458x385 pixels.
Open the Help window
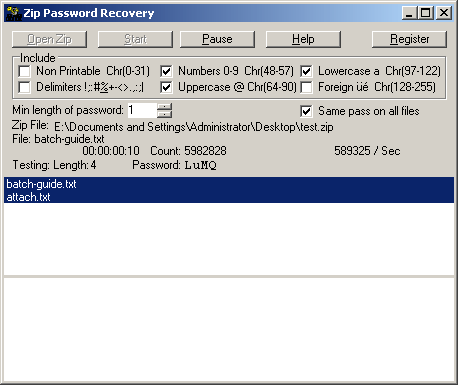tap(303, 39)
